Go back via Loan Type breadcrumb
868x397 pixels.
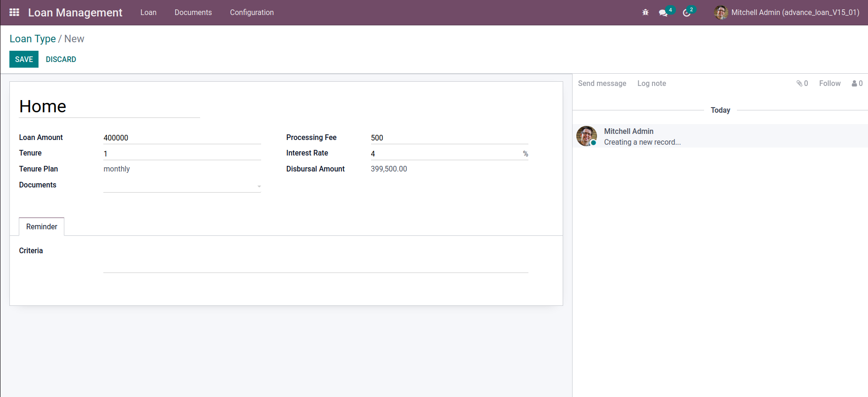pos(32,39)
